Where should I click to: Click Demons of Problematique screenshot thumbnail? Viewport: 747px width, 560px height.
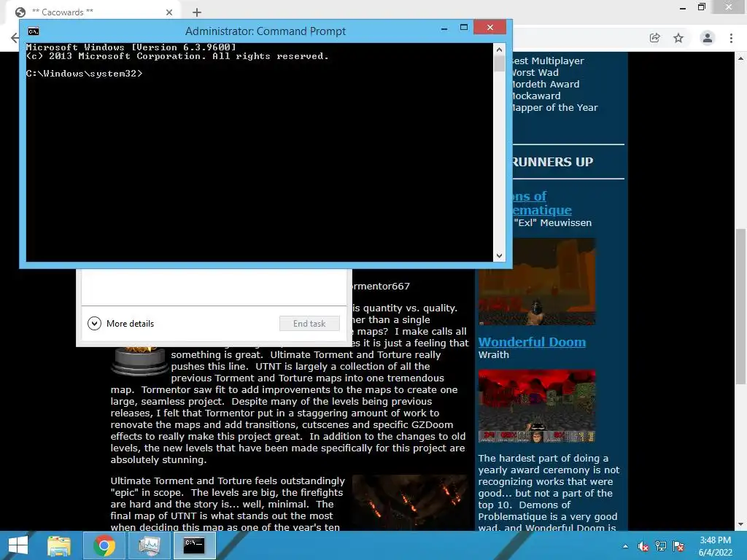click(x=537, y=282)
